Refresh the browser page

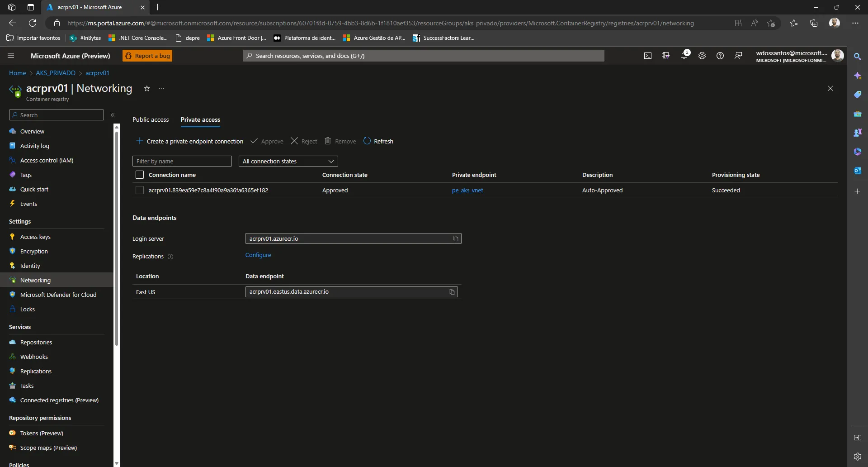33,23
